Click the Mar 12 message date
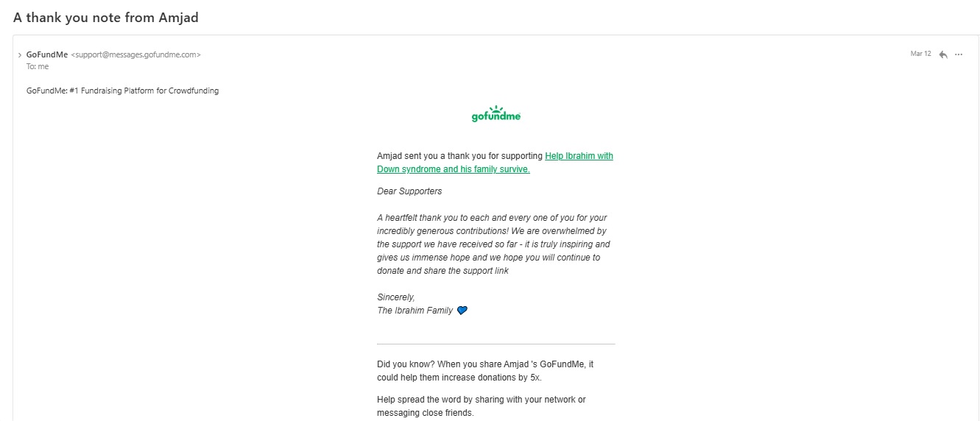 pos(920,54)
